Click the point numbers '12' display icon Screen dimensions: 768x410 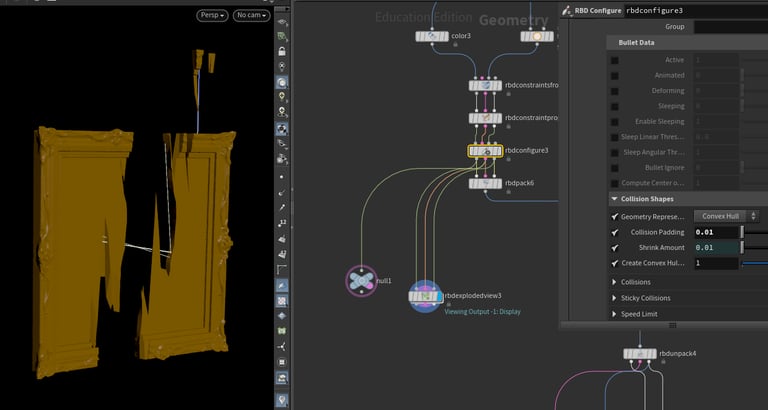(x=282, y=223)
